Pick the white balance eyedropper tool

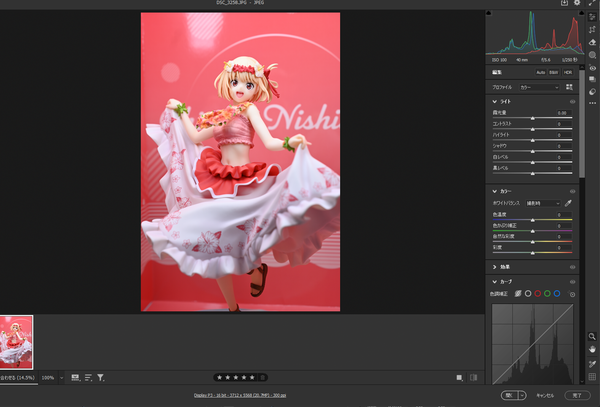click(x=568, y=203)
